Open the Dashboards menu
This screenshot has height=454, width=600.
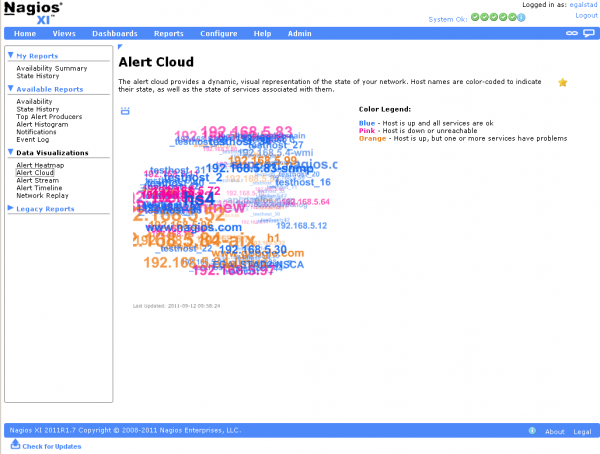(114, 33)
